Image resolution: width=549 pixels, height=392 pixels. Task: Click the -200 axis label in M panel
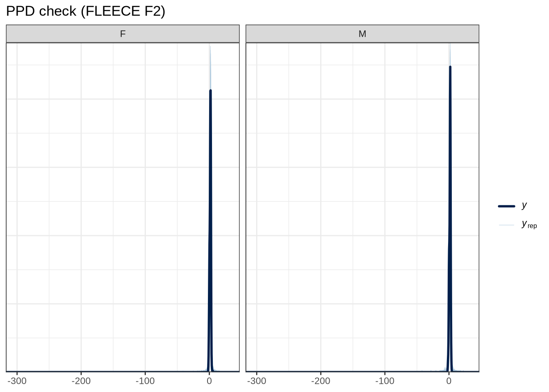[x=321, y=381]
